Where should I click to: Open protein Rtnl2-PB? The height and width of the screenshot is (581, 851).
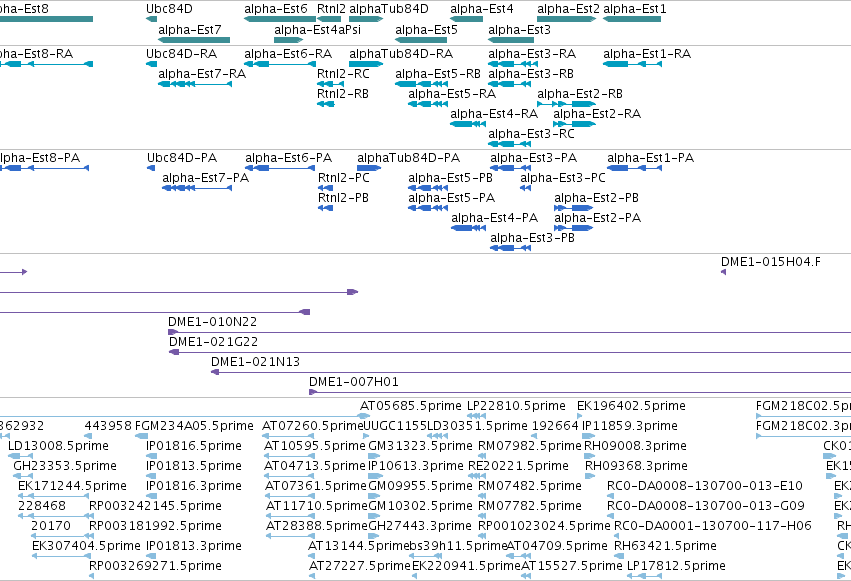click(x=344, y=198)
